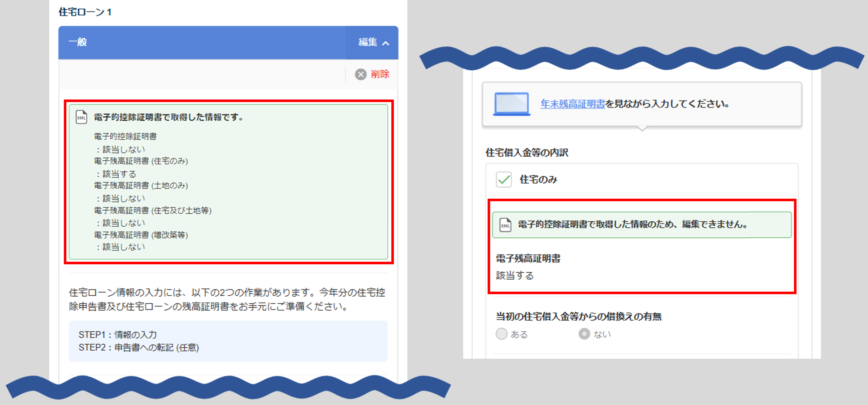868x405 pixels.
Task: Click STEP2：申告書への転記 (任意) text
Action: point(139,347)
